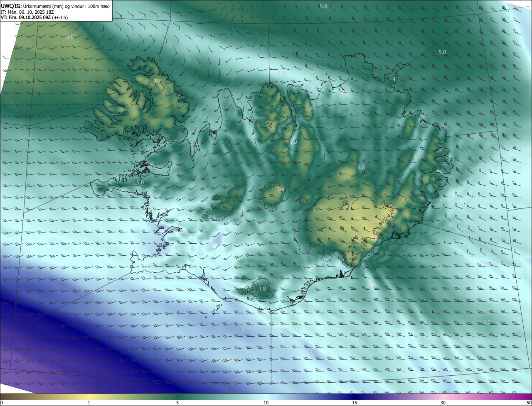Click the 3.0 value label
Viewport: 532px width, 406px height.
[x=70, y=37]
